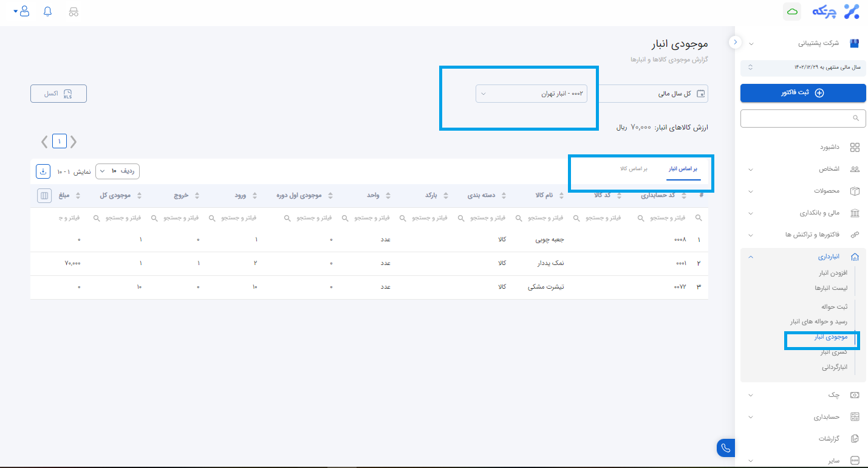Click the green cloud sync icon
The image size is (868, 468).
point(791,12)
